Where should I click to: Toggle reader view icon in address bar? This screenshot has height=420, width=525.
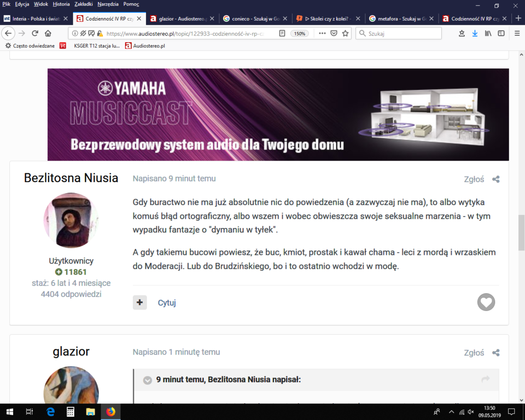[282, 33]
